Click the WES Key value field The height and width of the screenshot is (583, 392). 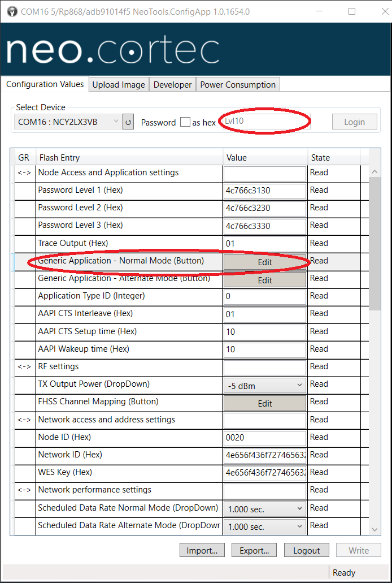tap(264, 473)
